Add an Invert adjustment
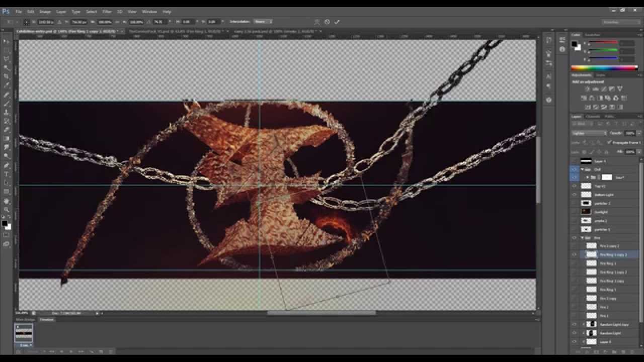Image resolution: width=644 pixels, height=362 pixels. (x=587, y=107)
